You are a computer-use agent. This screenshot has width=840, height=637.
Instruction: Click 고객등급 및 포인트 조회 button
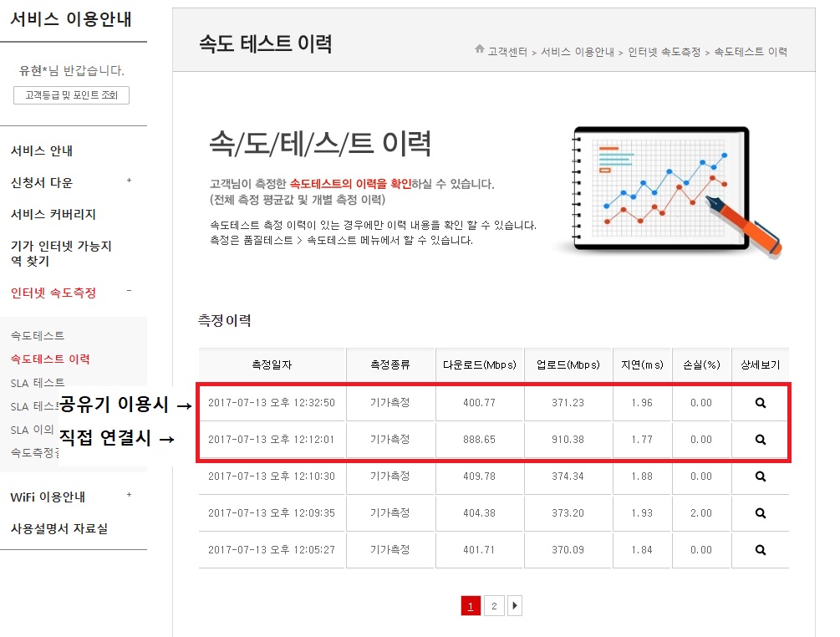coord(71,95)
